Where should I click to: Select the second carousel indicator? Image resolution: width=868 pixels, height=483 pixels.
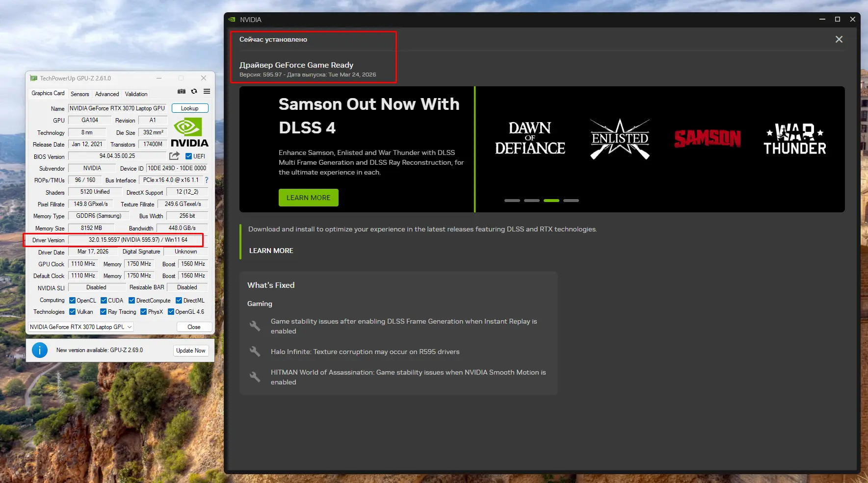(532, 201)
